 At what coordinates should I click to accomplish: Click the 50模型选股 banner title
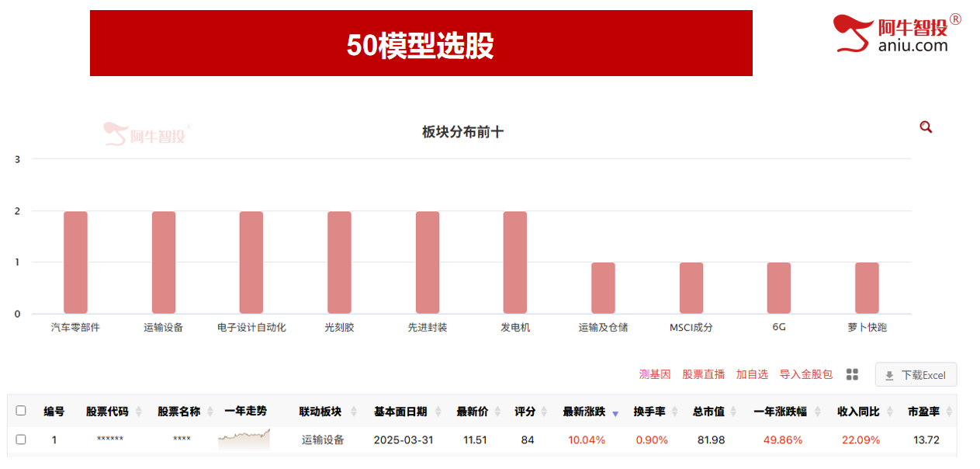[421, 46]
